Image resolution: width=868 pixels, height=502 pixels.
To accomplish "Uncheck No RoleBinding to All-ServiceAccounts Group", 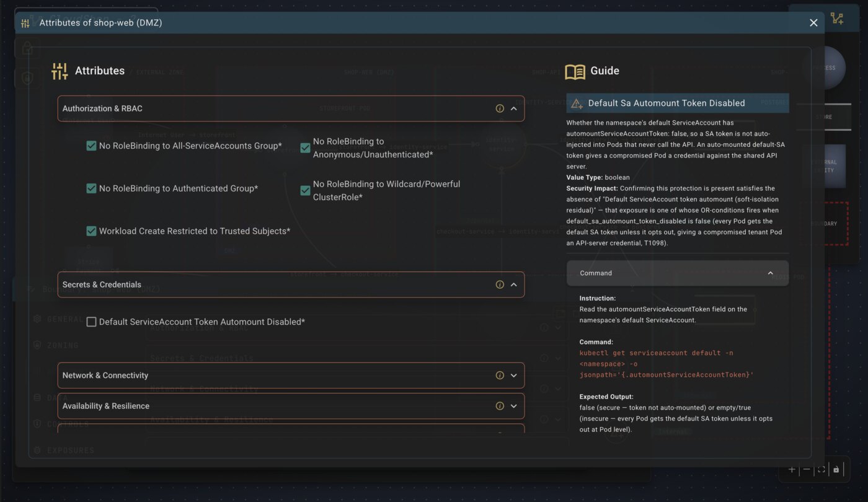I will [x=91, y=146].
